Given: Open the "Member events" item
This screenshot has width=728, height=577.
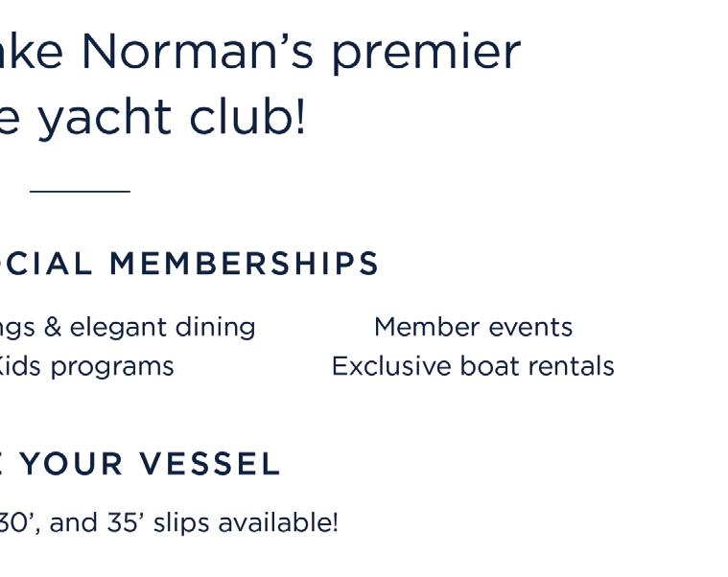Looking at the screenshot, I should [x=473, y=327].
